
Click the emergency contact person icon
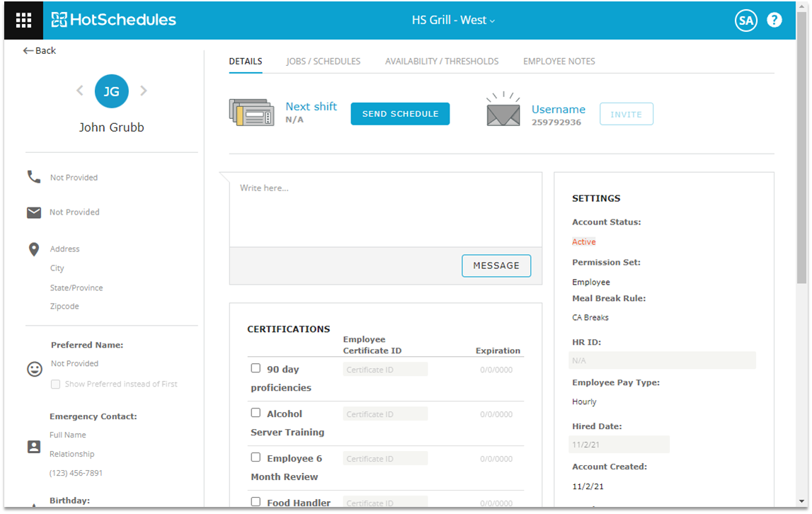tap(34, 447)
